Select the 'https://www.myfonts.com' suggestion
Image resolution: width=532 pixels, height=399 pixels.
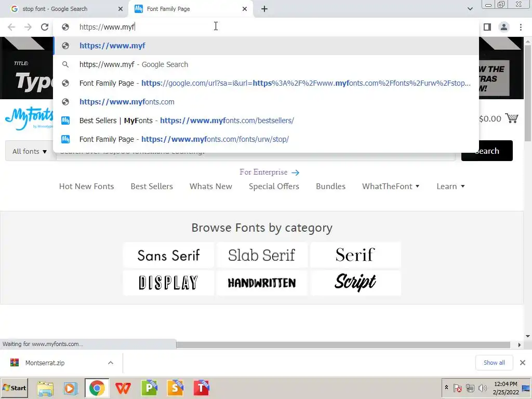[x=266, y=102]
